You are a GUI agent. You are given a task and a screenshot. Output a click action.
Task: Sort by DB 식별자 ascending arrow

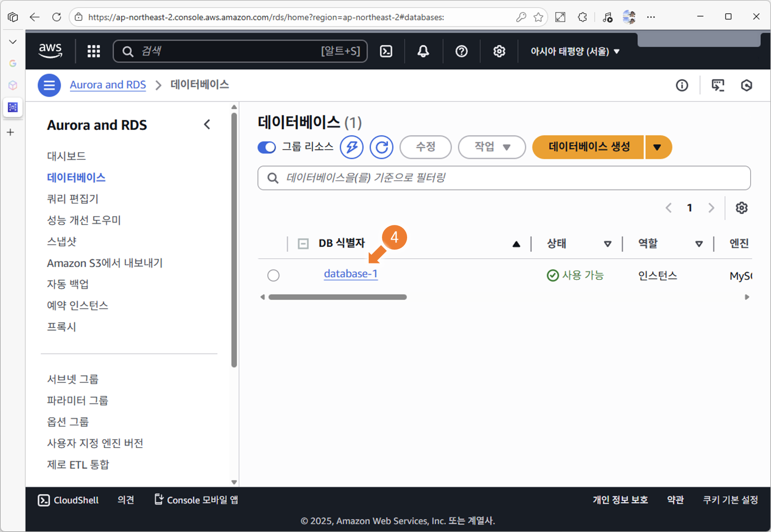pos(516,244)
